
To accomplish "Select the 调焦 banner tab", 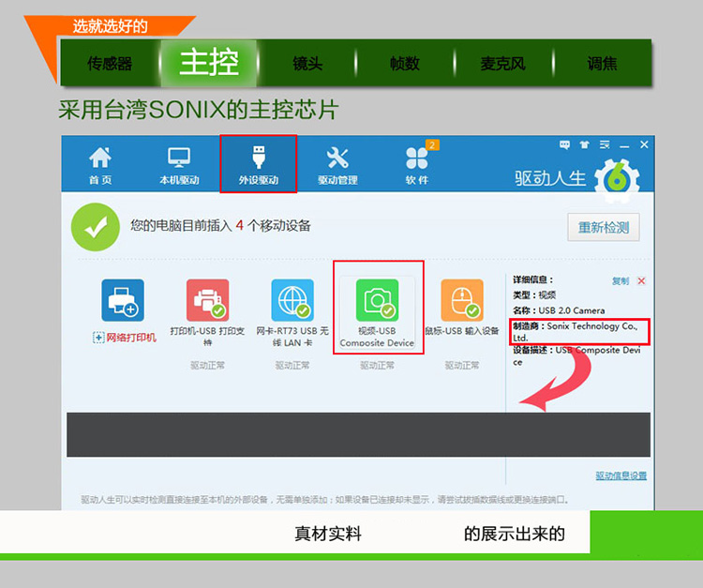I will coord(602,63).
